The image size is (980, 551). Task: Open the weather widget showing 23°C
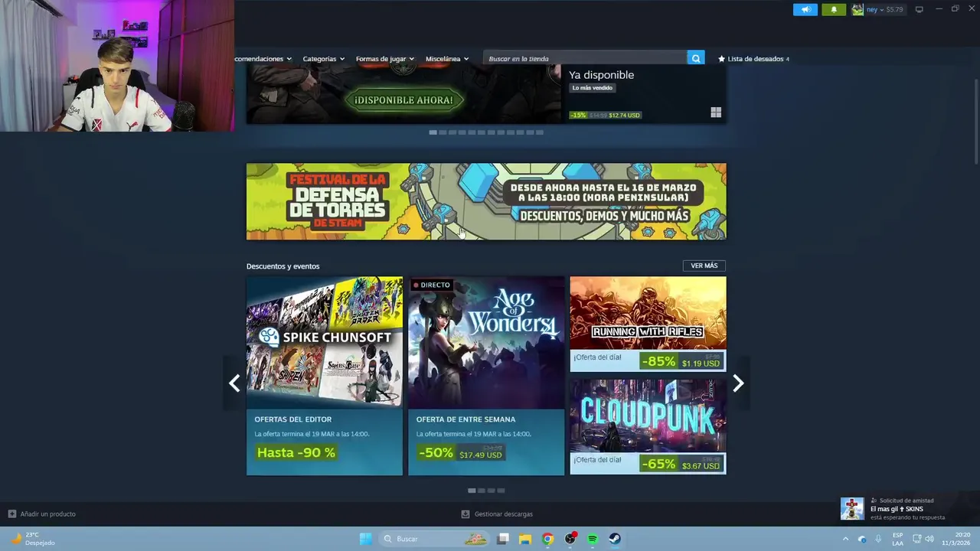tap(32, 539)
